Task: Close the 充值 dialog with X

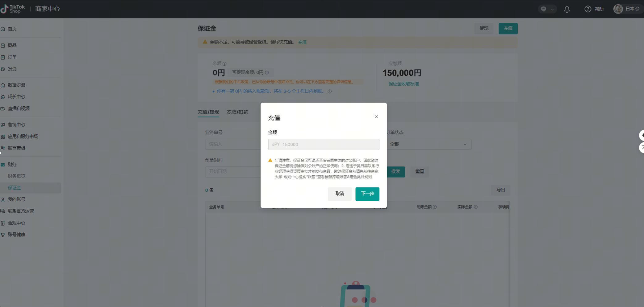Action: pyautogui.click(x=376, y=117)
